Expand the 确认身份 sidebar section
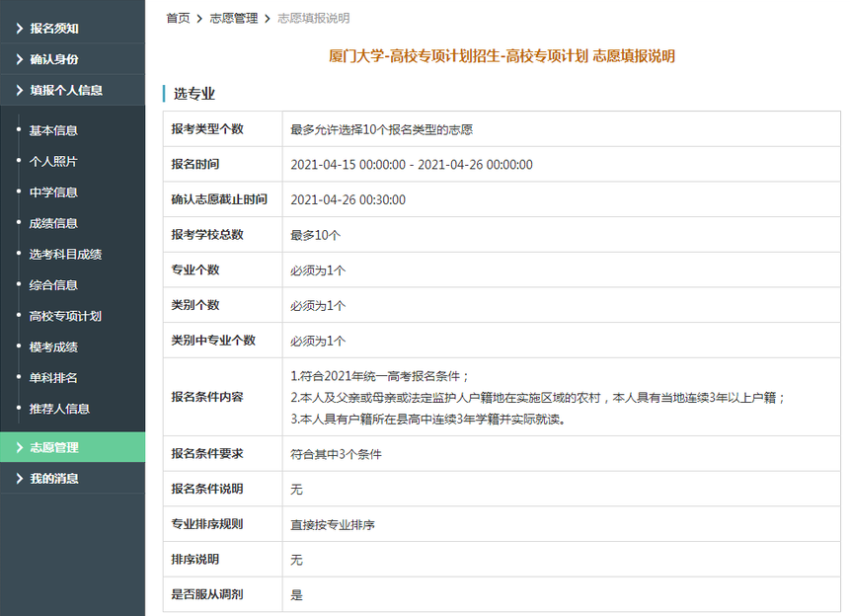 pos(73,59)
